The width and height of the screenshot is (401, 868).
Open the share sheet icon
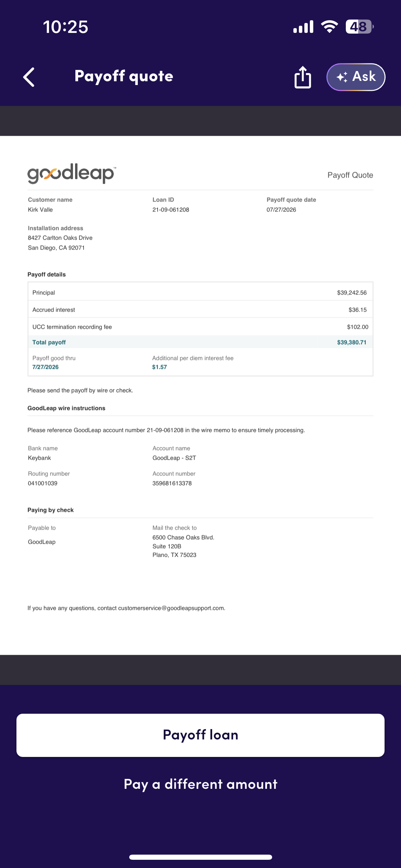pos(303,77)
